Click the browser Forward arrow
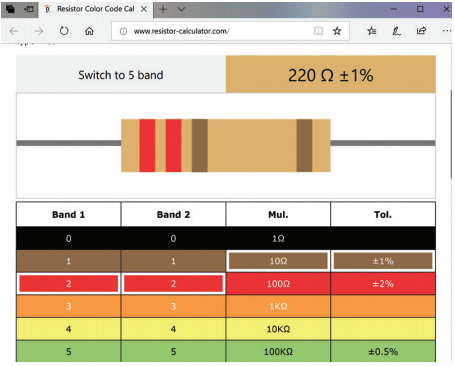This screenshot has height=366, width=455. click(x=39, y=31)
